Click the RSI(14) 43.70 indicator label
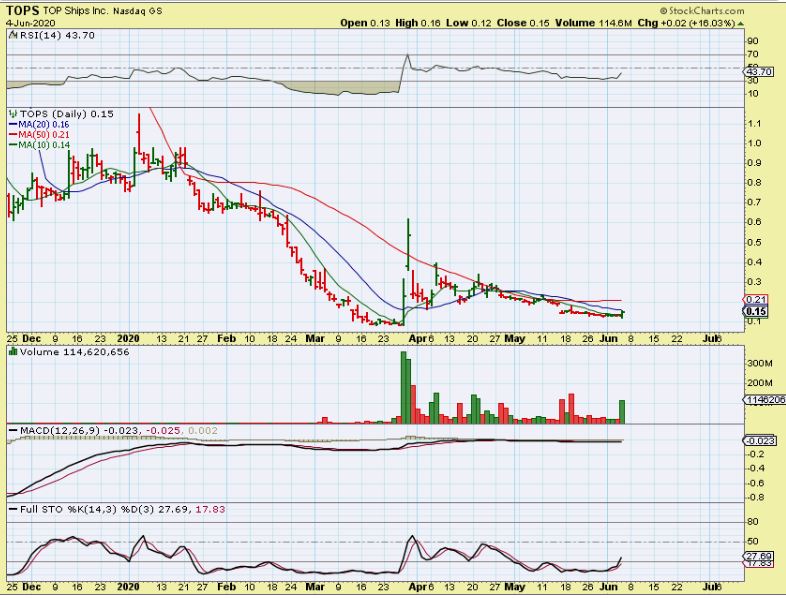 56,35
